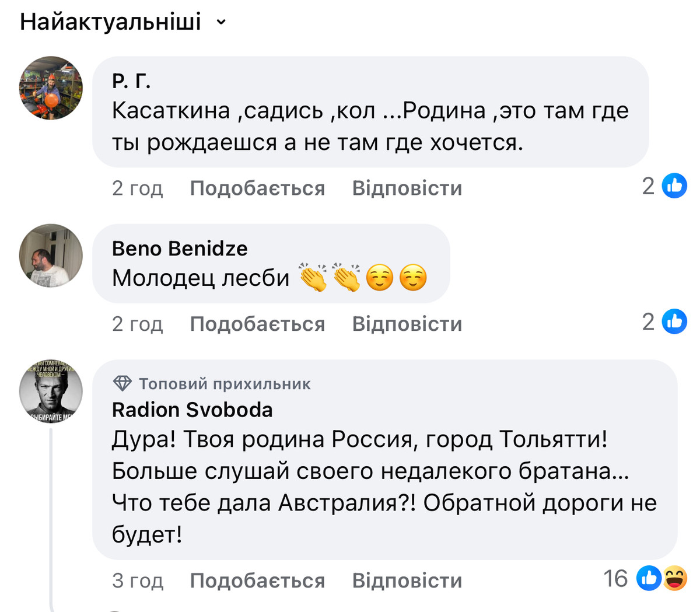Open Р. Г. profile picture
Image resolution: width=700 pixels, height=612 pixels.
pos(51,88)
